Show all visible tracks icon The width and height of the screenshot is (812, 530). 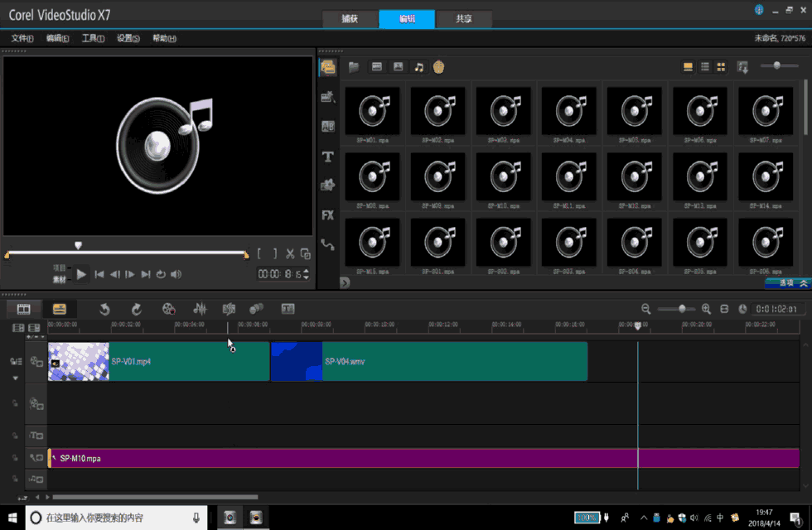point(18,328)
